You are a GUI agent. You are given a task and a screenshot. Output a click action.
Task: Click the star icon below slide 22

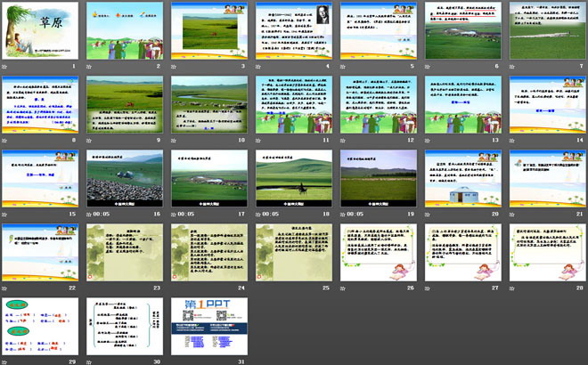coord(5,288)
